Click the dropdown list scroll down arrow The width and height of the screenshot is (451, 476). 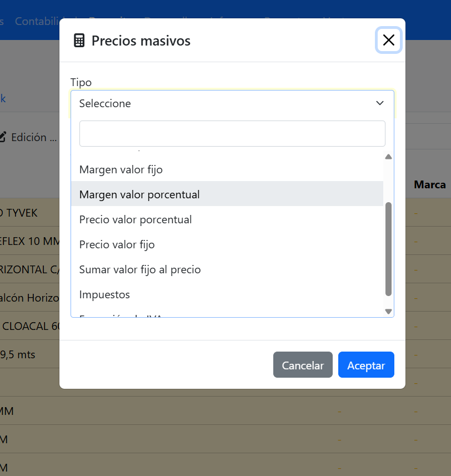click(x=388, y=311)
